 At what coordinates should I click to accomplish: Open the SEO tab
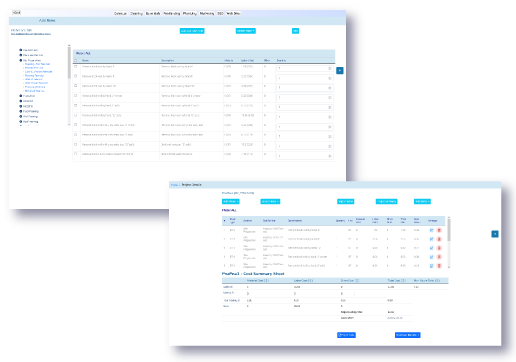pyautogui.click(x=220, y=14)
